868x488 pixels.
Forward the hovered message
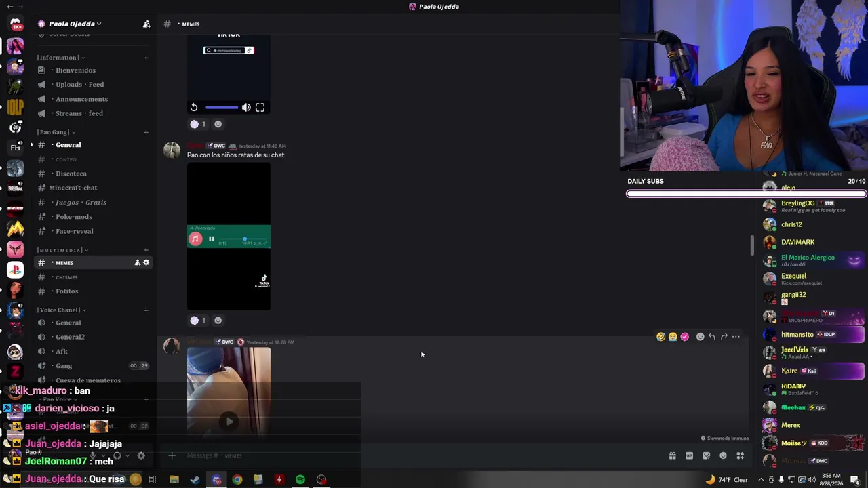click(x=724, y=336)
